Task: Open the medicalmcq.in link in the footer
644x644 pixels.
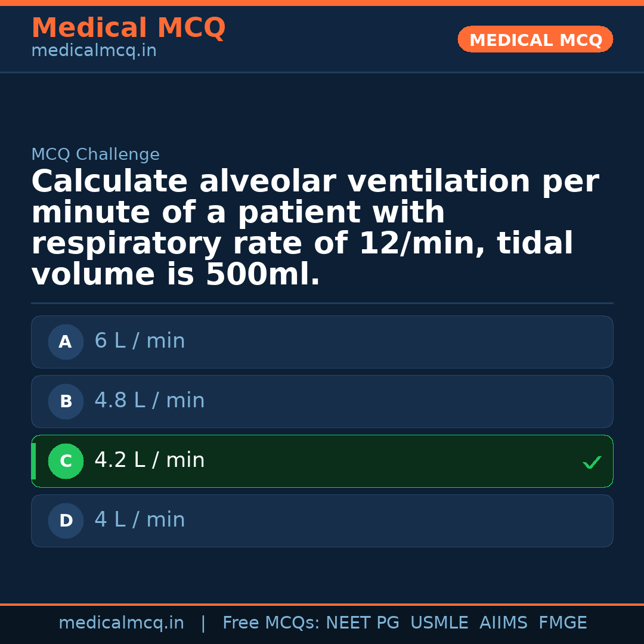Action: 121,623
